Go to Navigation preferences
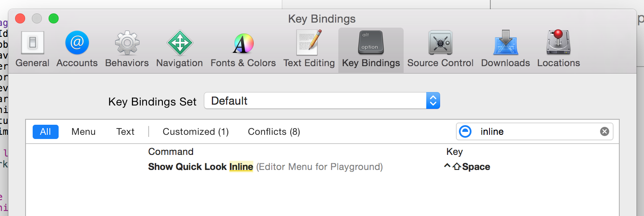Screen dimensions: 644x216 (179, 49)
